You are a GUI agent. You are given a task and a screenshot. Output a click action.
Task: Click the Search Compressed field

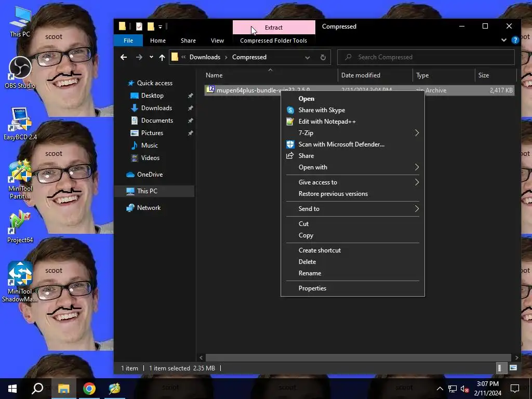(426, 57)
